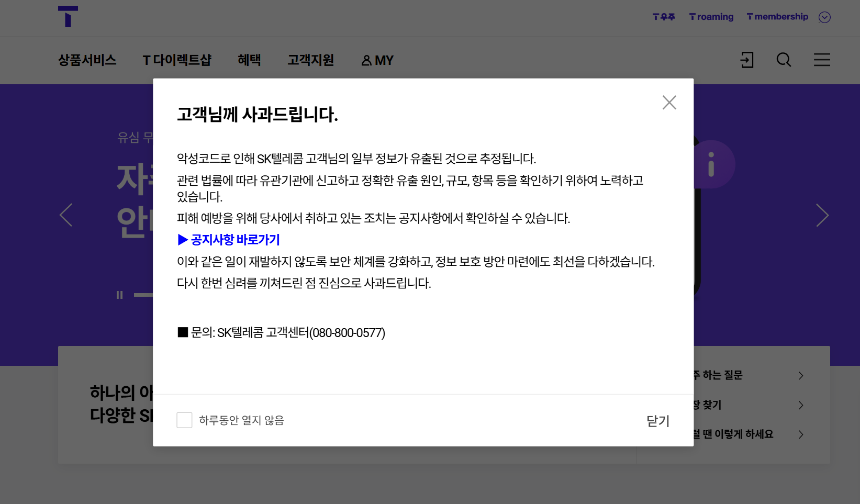Image resolution: width=860 pixels, height=504 pixels.
Task: Expand the top family-sites dropdown chevron
Action: pos(824,17)
